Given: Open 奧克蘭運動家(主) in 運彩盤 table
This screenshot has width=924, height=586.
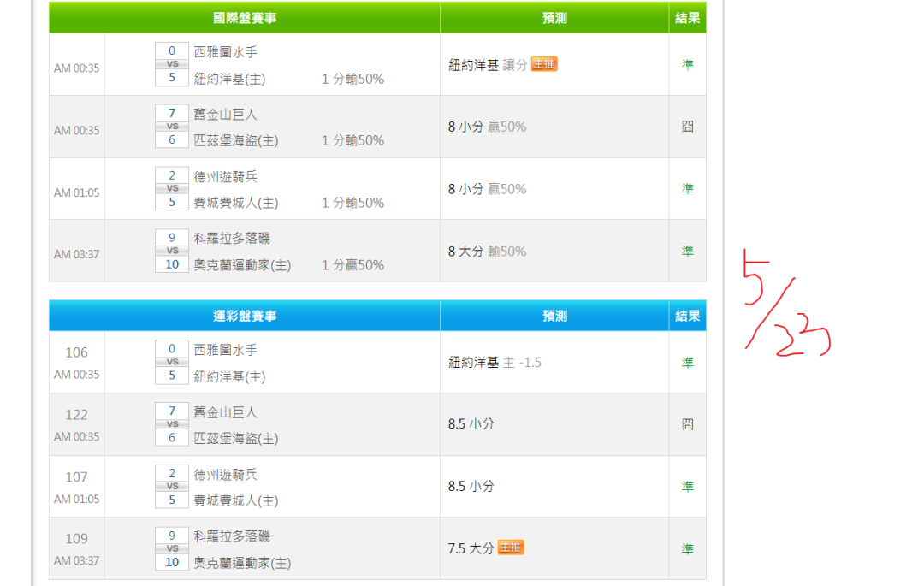Looking at the screenshot, I should [x=242, y=563].
